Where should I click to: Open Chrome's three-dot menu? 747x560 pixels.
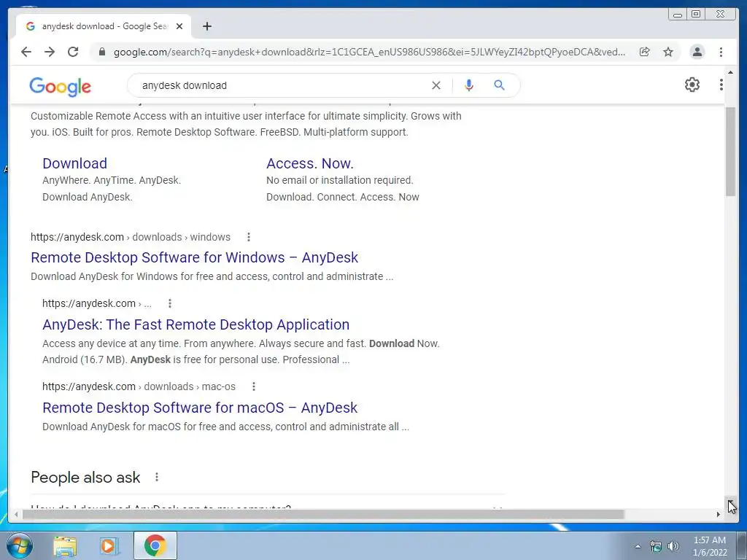721,52
